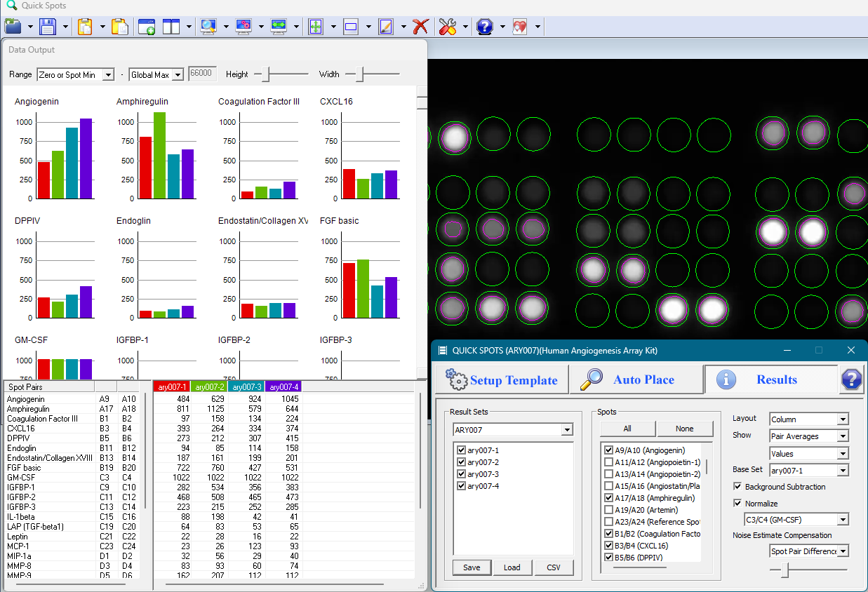Open the Global Max dropdown
The width and height of the screenshot is (868, 592).
(178, 75)
